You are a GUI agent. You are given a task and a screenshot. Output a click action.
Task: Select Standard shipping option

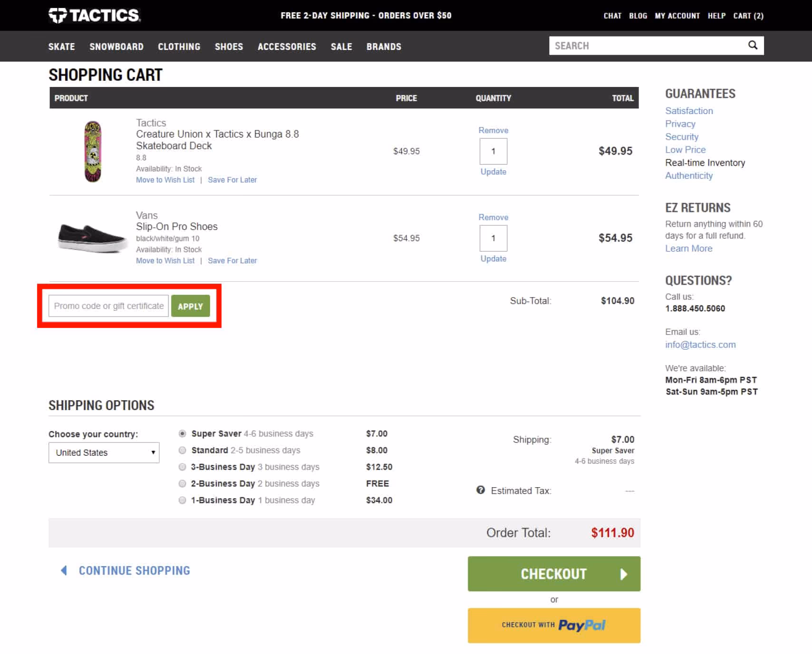click(x=182, y=450)
